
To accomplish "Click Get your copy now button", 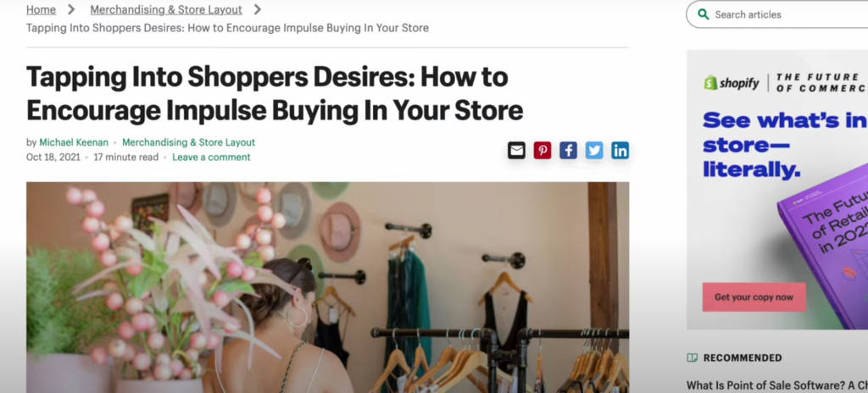I will click(754, 297).
